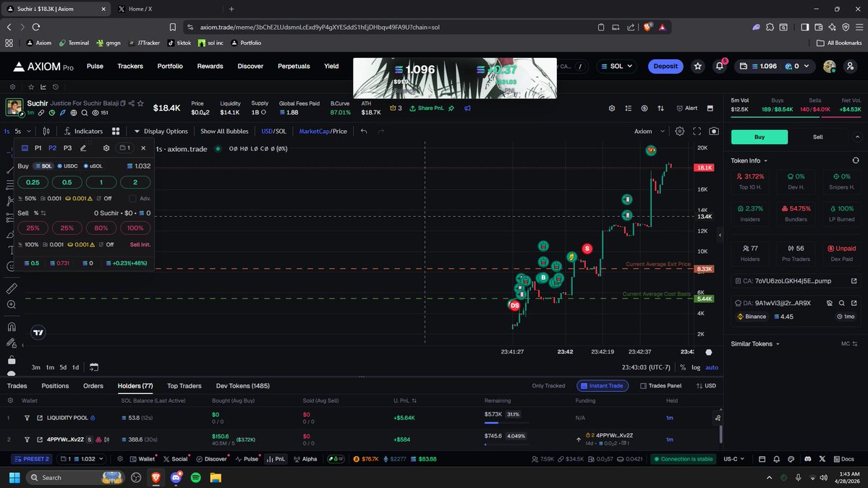Open the user profile avatar menu
Image resolution: width=868 pixels, height=488 pixels.
[x=830, y=66]
